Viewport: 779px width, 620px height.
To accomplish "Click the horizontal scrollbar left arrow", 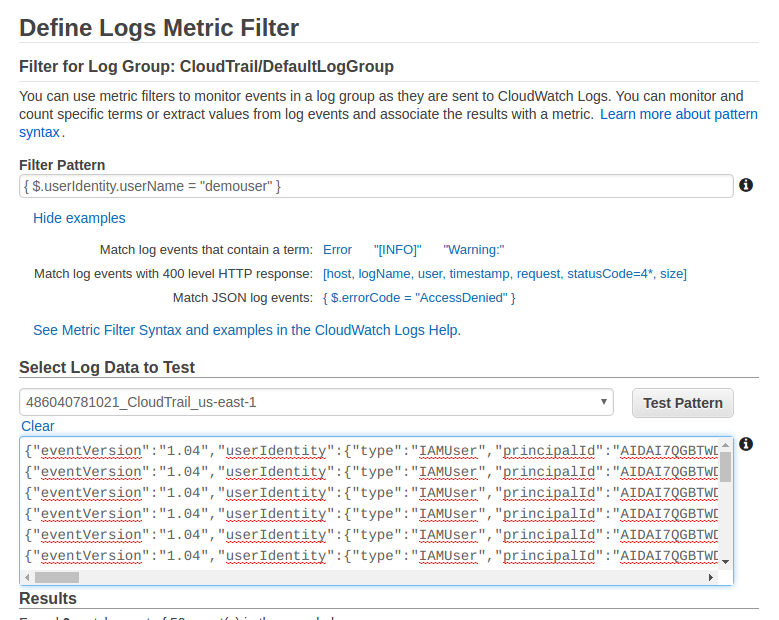I will point(27,577).
